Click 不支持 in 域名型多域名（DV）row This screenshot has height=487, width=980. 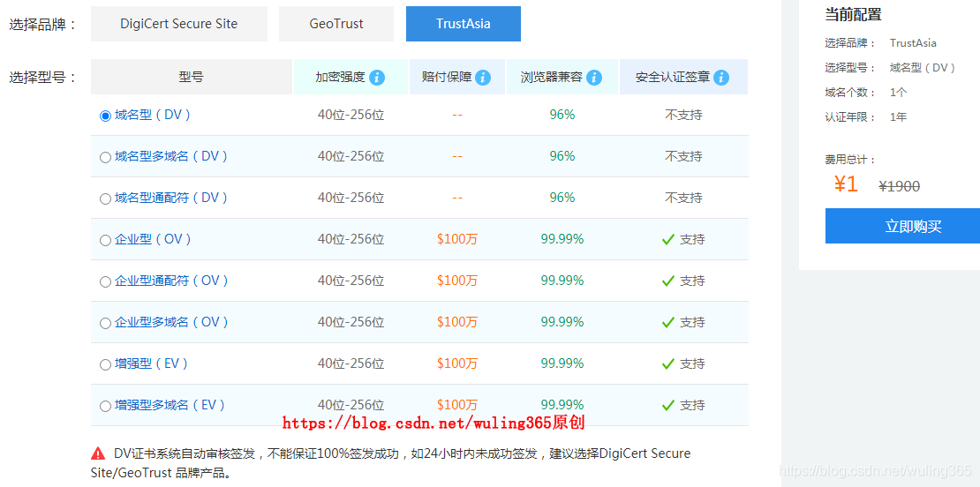pos(683,156)
